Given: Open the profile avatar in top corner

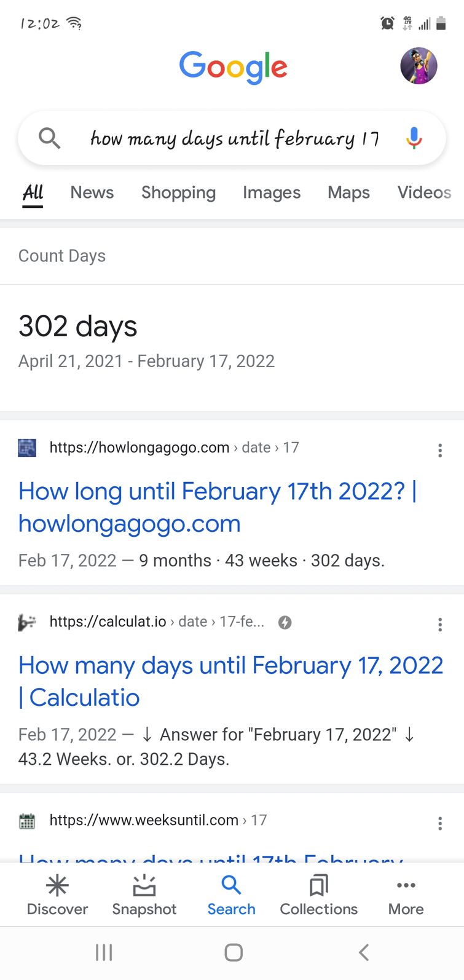Looking at the screenshot, I should click(419, 66).
